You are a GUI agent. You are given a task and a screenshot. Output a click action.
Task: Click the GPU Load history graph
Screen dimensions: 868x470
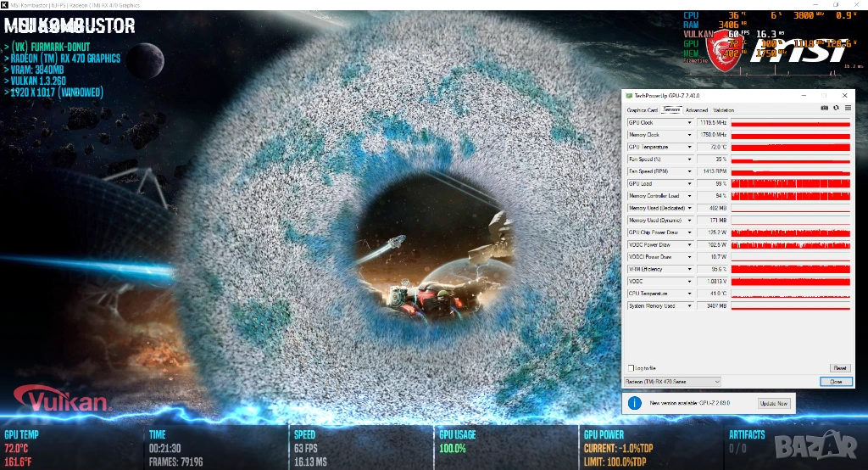point(790,184)
